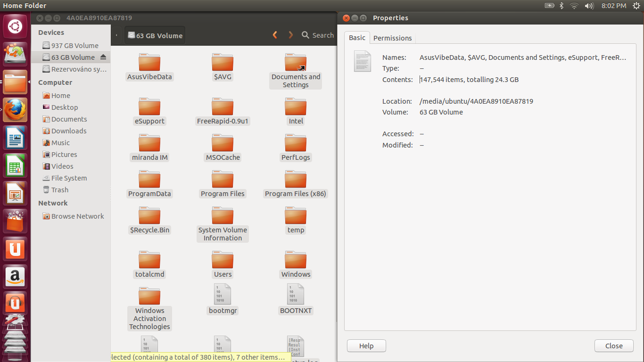Viewport: 644px width, 362px height.
Task: Select the temp folder
Action: 296,221
